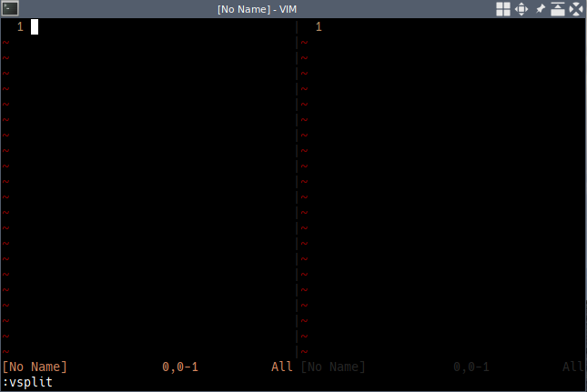Open the terminal window menu icon

(x=10, y=8)
